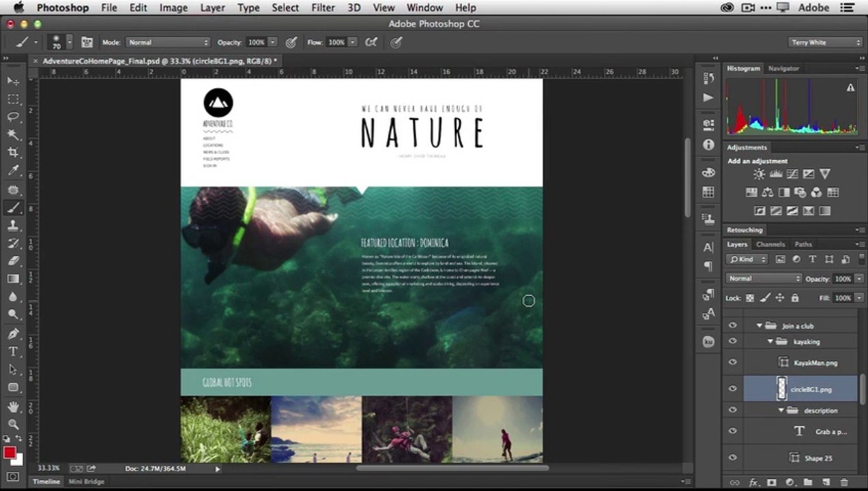Open the Timeline panel tab
The image size is (868, 491).
46,481
